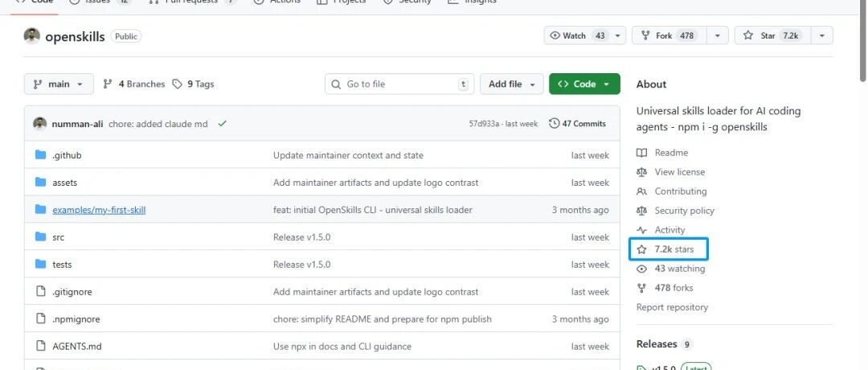The width and height of the screenshot is (868, 370).
Task: Click the AGENTS.md file icon
Action: 40,346
